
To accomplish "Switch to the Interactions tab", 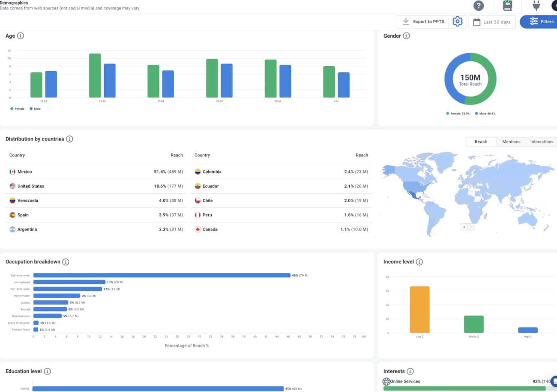I will click(541, 141).
